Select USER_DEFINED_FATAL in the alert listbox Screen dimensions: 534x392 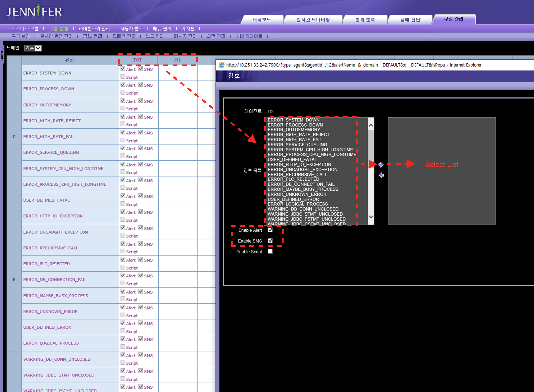[292, 160]
